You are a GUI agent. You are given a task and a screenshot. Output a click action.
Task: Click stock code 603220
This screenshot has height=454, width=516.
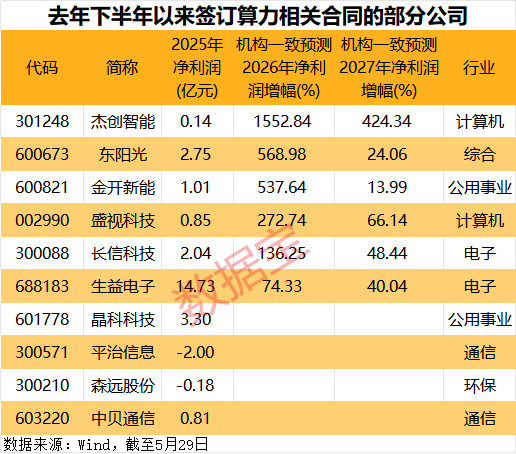click(42, 418)
